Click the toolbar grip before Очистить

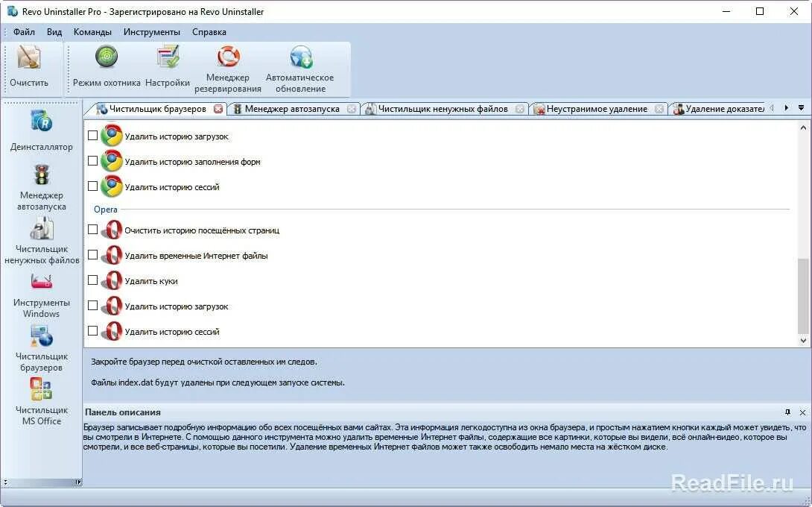click(5, 69)
